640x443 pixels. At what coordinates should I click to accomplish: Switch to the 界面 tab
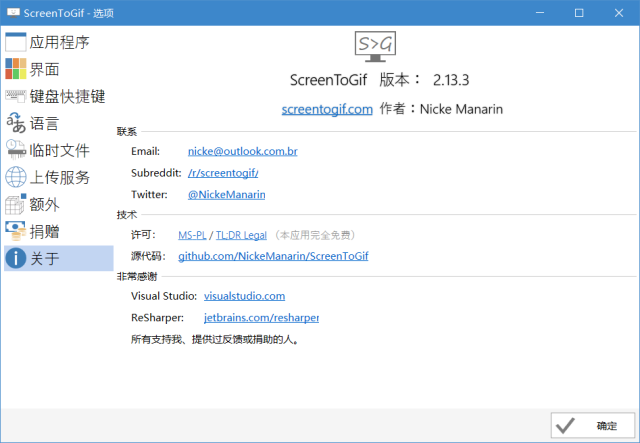[x=59, y=69]
